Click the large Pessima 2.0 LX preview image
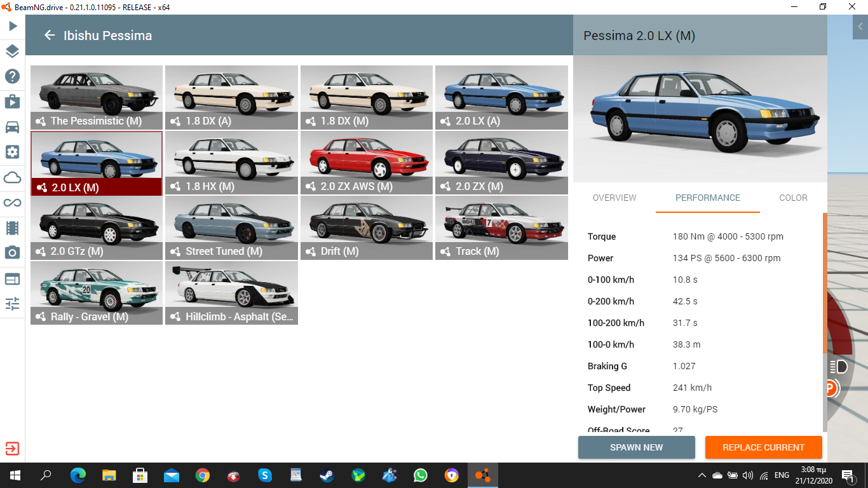868x488 pixels. click(x=700, y=119)
